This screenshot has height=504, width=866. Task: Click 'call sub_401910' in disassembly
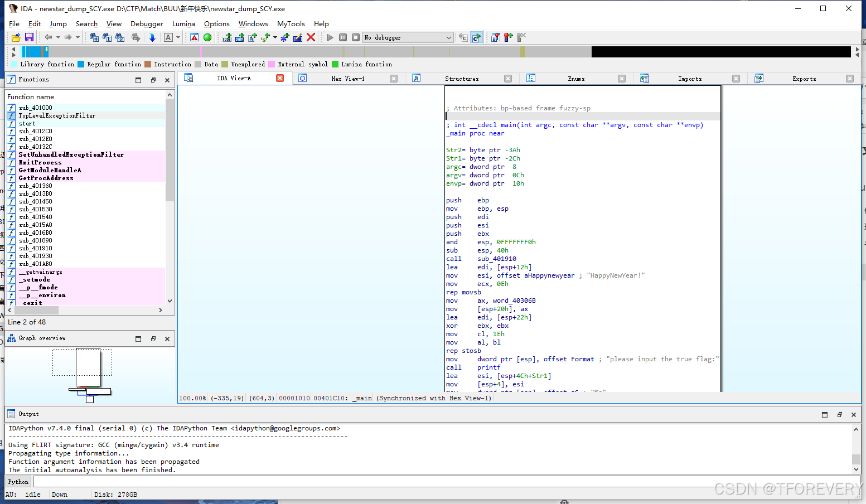[x=481, y=259]
